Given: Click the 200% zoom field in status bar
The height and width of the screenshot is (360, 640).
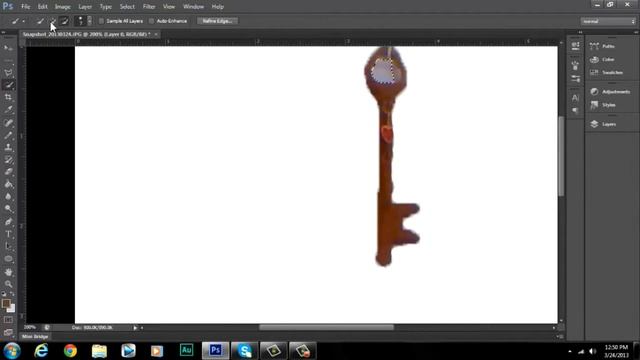Looking at the screenshot, I should (x=30, y=327).
